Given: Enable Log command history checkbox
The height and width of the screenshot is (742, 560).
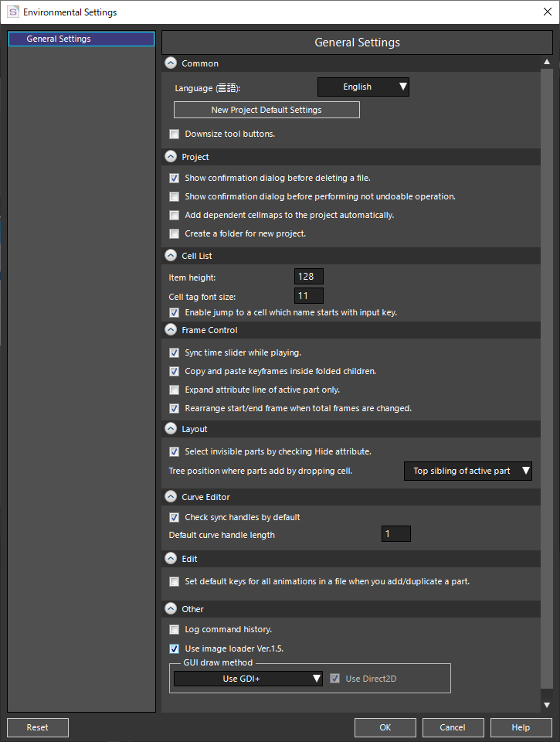Looking at the screenshot, I should [x=175, y=629].
